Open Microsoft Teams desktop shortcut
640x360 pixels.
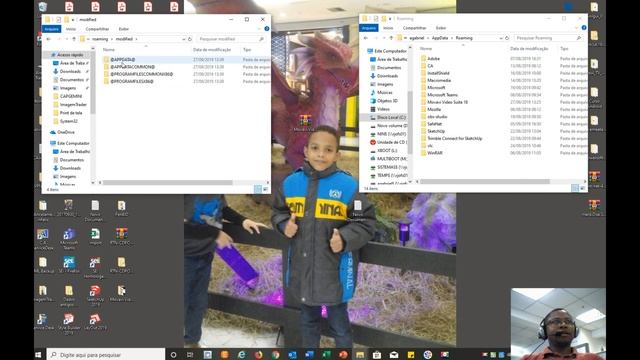[x=69, y=239]
